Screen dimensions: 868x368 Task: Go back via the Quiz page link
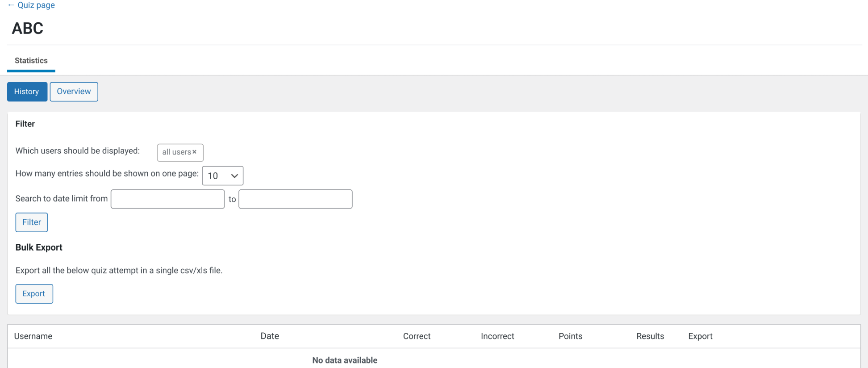click(31, 5)
